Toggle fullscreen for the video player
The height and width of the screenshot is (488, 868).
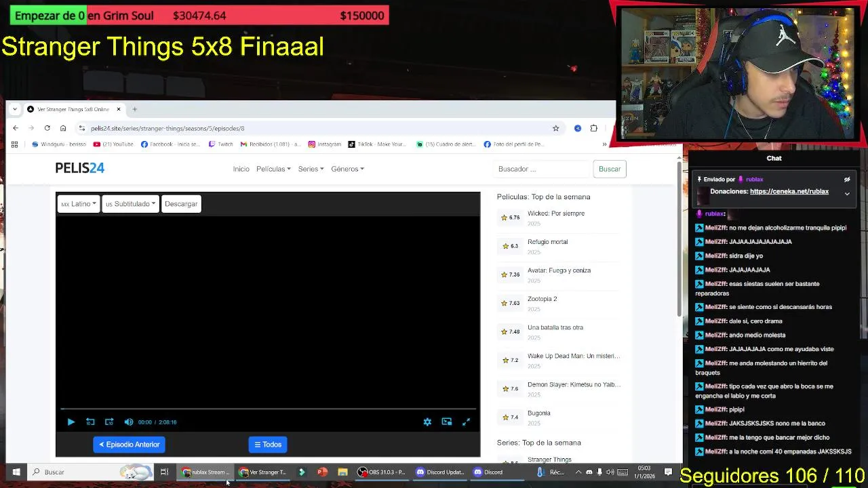click(466, 422)
